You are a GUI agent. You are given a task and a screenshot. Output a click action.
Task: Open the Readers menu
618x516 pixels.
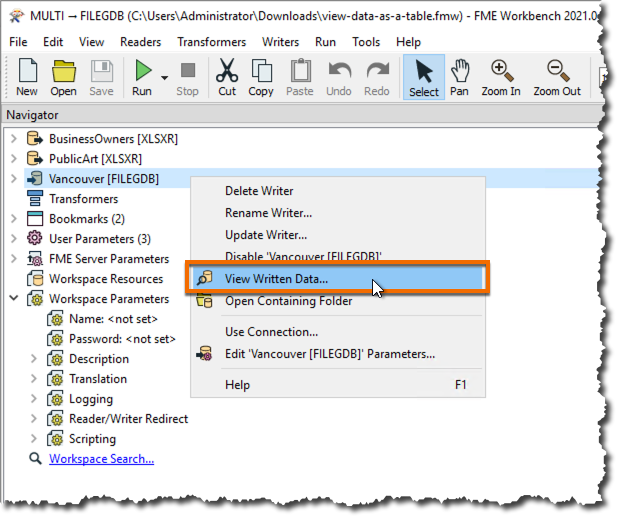point(141,42)
